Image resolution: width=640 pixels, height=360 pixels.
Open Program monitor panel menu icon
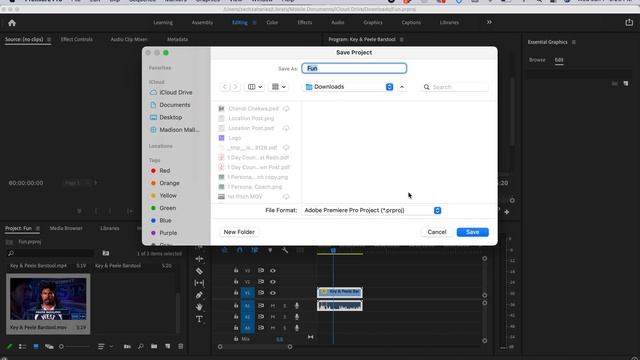[402, 40]
